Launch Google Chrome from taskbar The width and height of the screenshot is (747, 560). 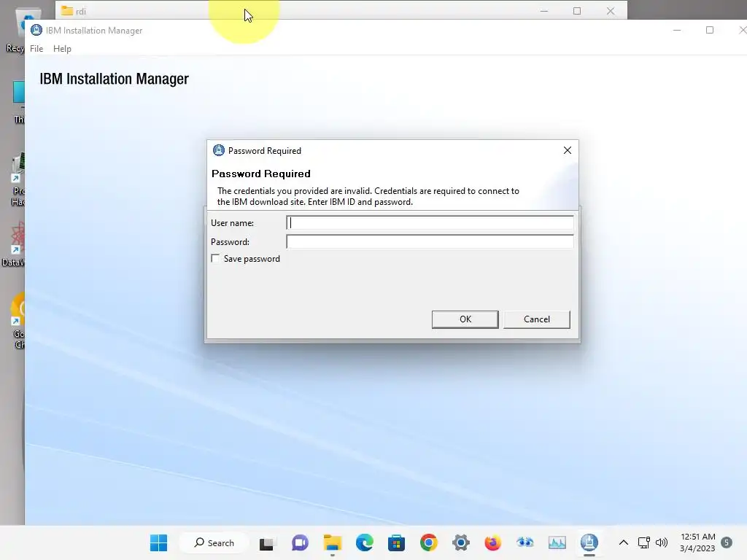[428, 542]
